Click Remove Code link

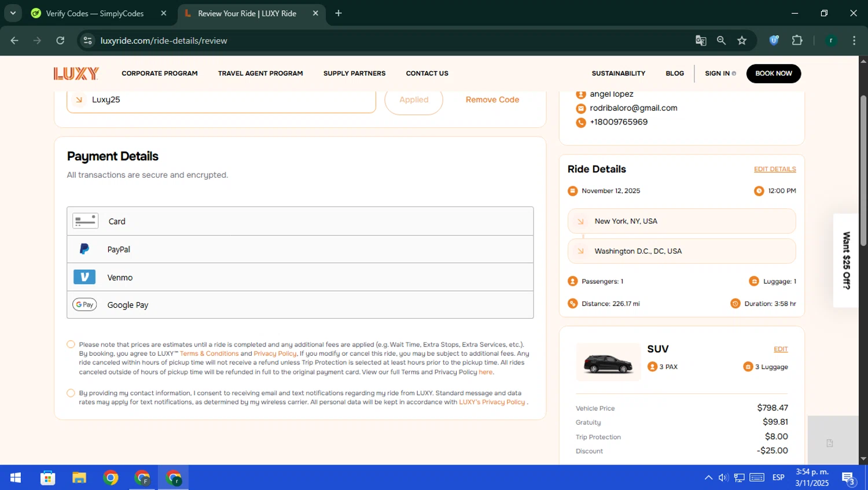point(492,100)
